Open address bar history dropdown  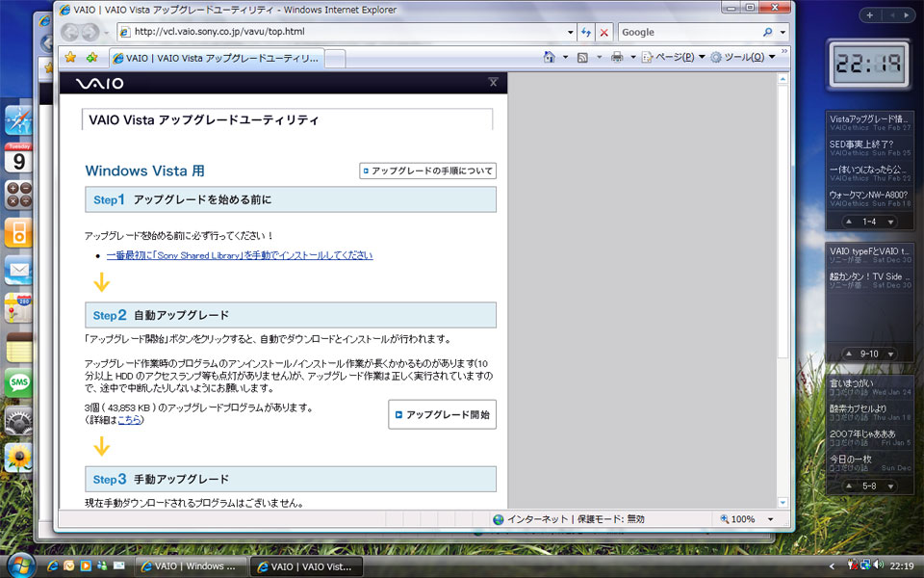570,33
